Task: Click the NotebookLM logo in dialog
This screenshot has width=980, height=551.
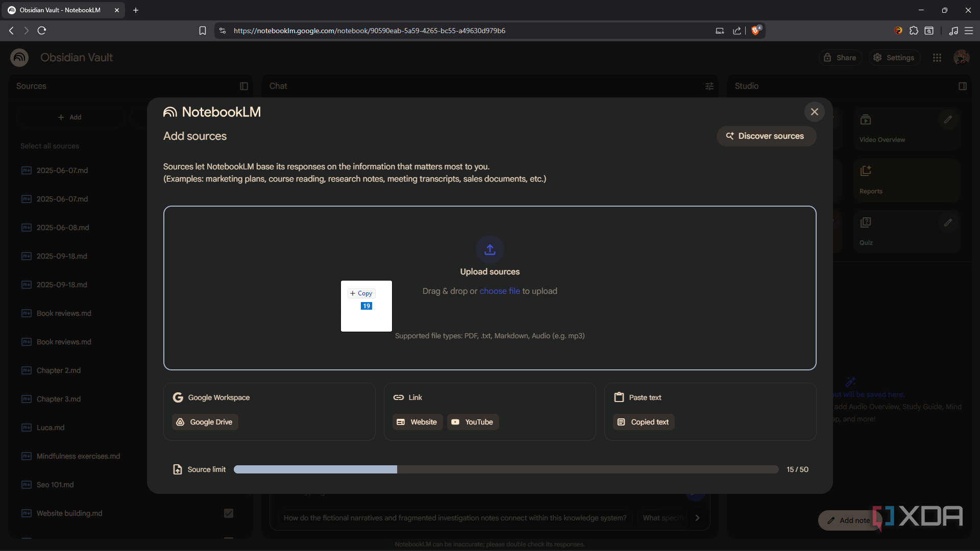Action: [212, 112]
